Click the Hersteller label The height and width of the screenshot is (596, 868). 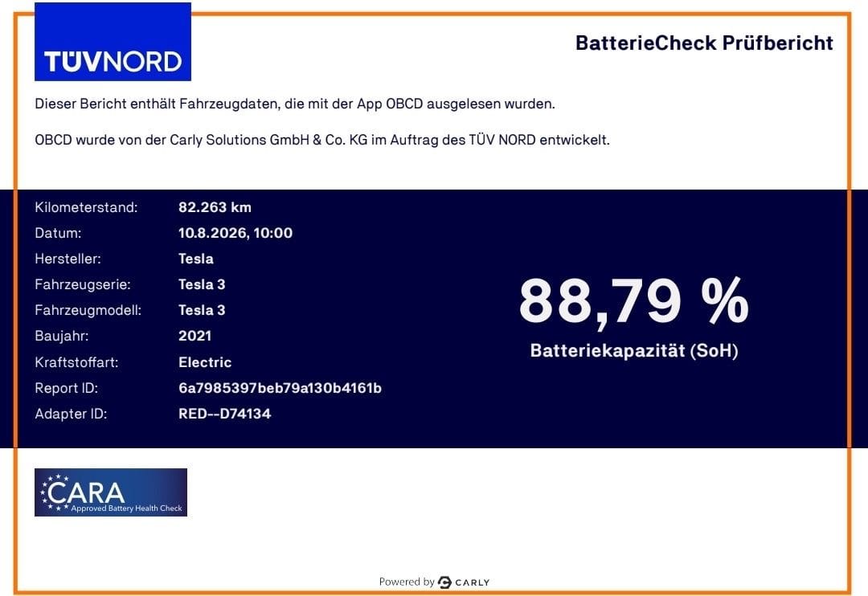pyautogui.click(x=68, y=259)
